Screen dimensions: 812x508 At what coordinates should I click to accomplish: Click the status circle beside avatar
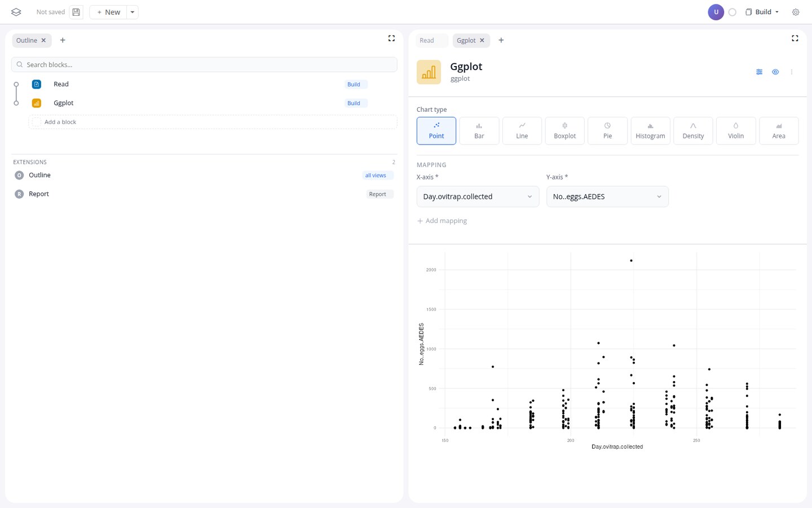pos(732,12)
